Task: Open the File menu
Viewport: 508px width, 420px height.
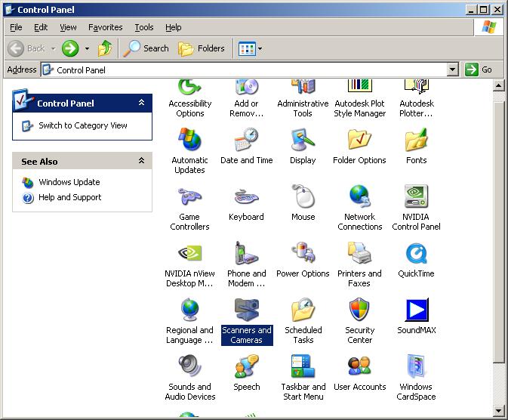Action: (16, 27)
